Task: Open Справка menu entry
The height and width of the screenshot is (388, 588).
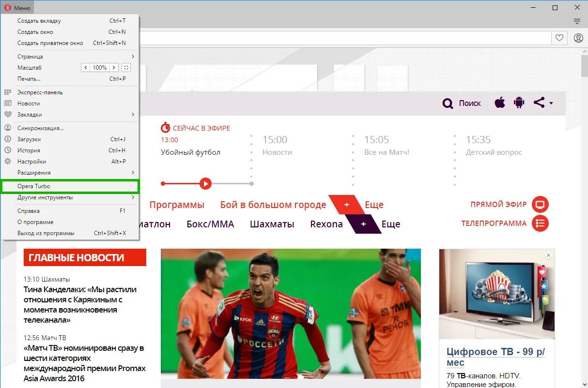Action: 70,211
